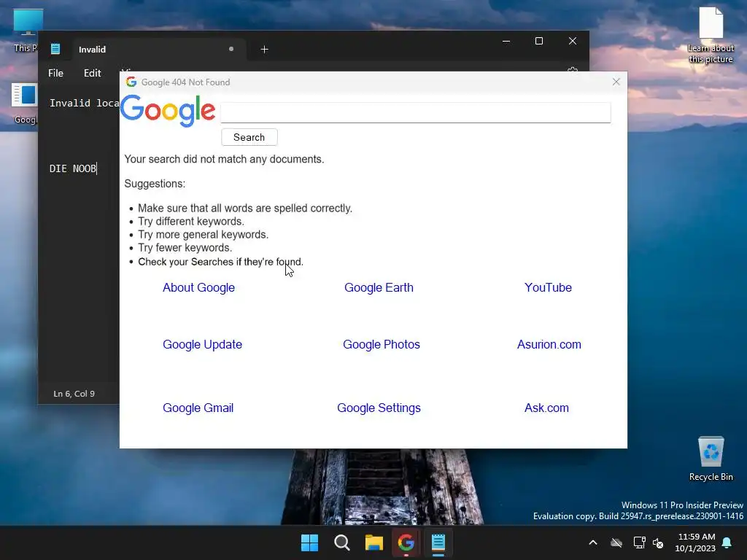Click the muted volume tray icon

tap(659, 542)
